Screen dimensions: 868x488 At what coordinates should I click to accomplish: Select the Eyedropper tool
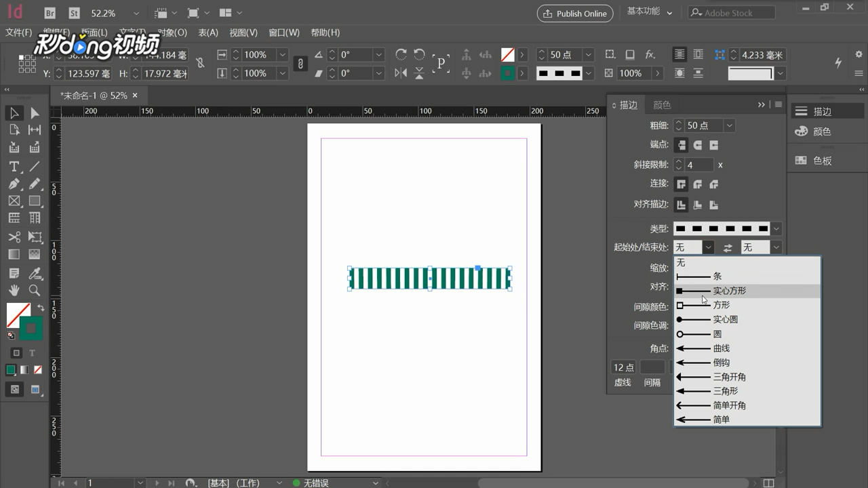pyautogui.click(x=35, y=273)
